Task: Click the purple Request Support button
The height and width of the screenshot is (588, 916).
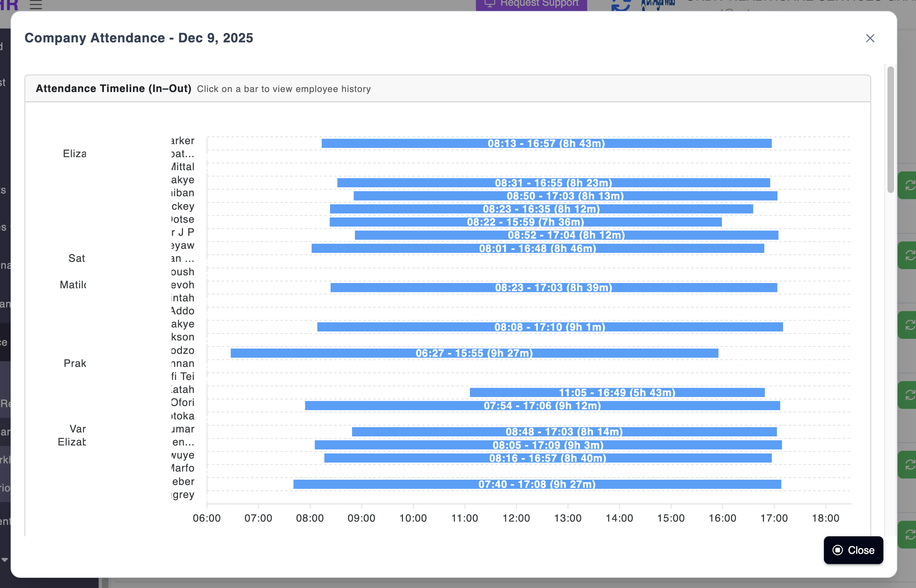Action: [531, 4]
